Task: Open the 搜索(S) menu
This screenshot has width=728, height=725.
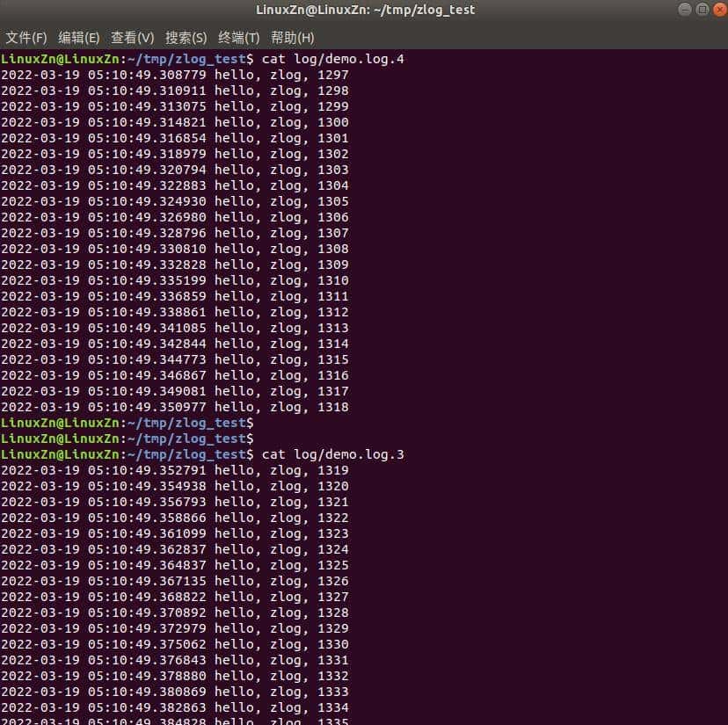Action: (186, 38)
